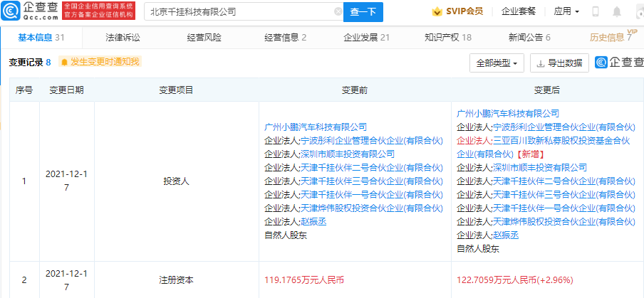Open 深圳市顺丰投资有限公司 link in 变更后 column
The image size is (644, 298).
[x=540, y=167]
